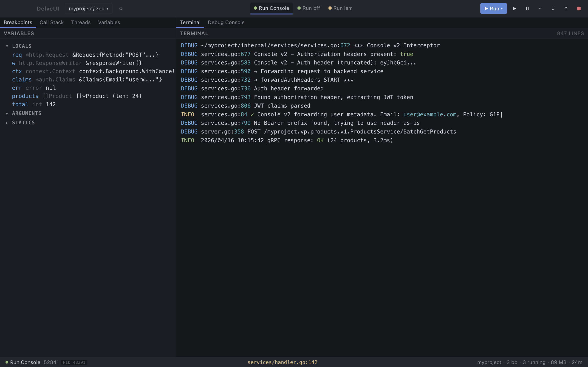Switch to the Debug Console tab
This screenshot has width=588, height=367.
226,22
